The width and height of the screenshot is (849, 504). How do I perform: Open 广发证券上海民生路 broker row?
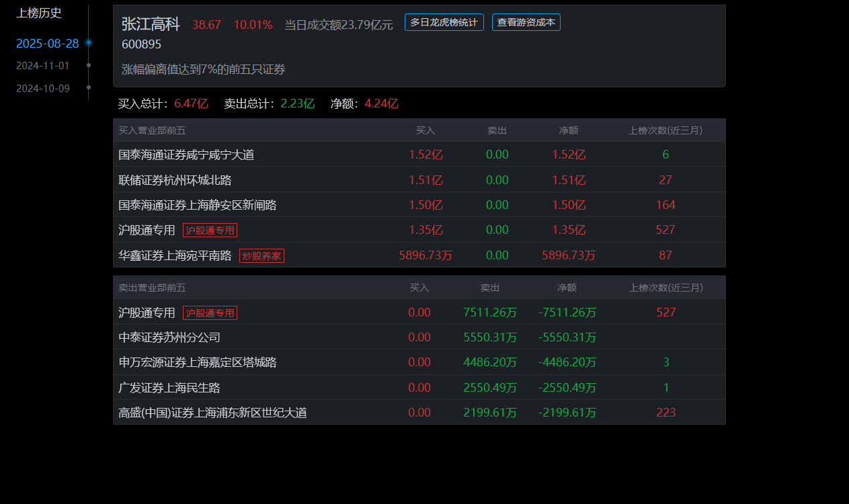pyautogui.click(x=419, y=388)
